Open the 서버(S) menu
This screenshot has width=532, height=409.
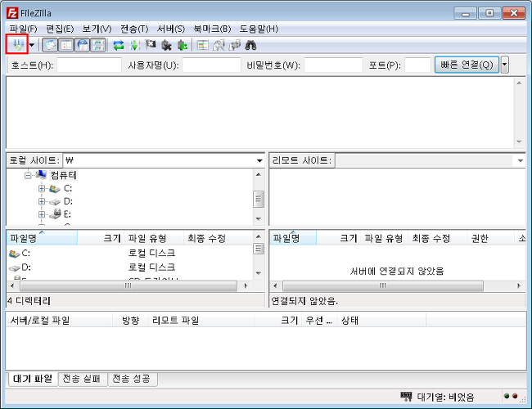(x=171, y=29)
